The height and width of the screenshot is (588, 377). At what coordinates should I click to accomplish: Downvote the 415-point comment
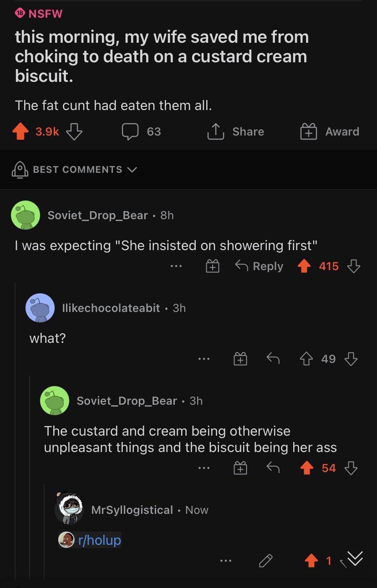353,266
